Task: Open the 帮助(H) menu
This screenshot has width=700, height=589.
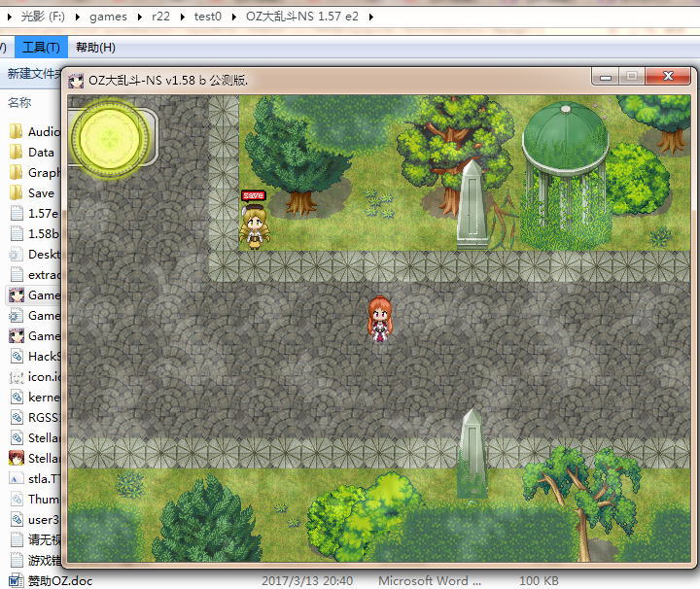Action: coord(95,48)
